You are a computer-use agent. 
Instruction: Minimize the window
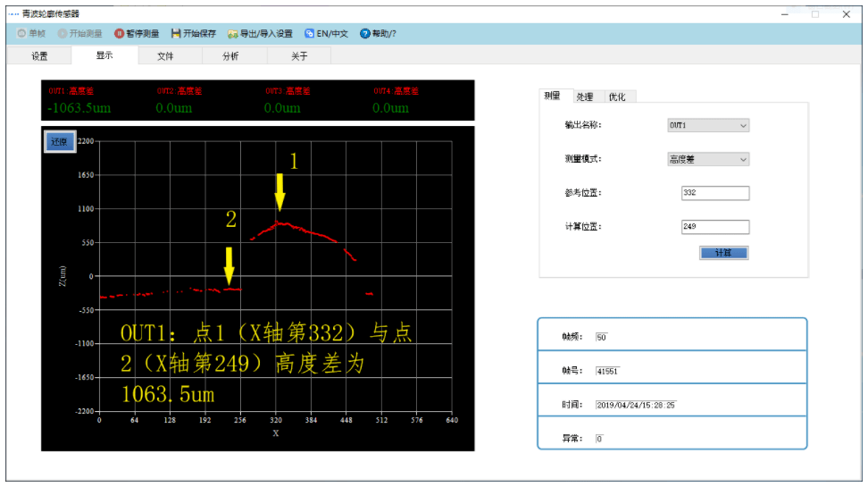[784, 14]
